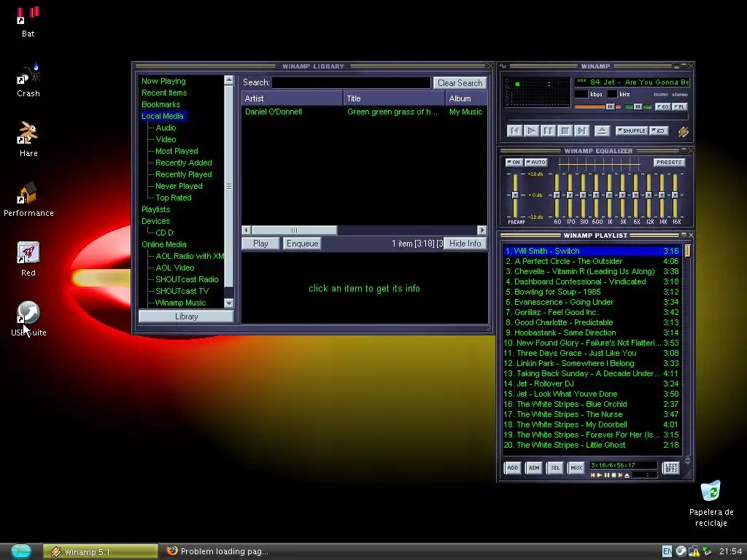
Task: Click the right arrow of library list horizontal scrollbar
Action: click(482, 230)
